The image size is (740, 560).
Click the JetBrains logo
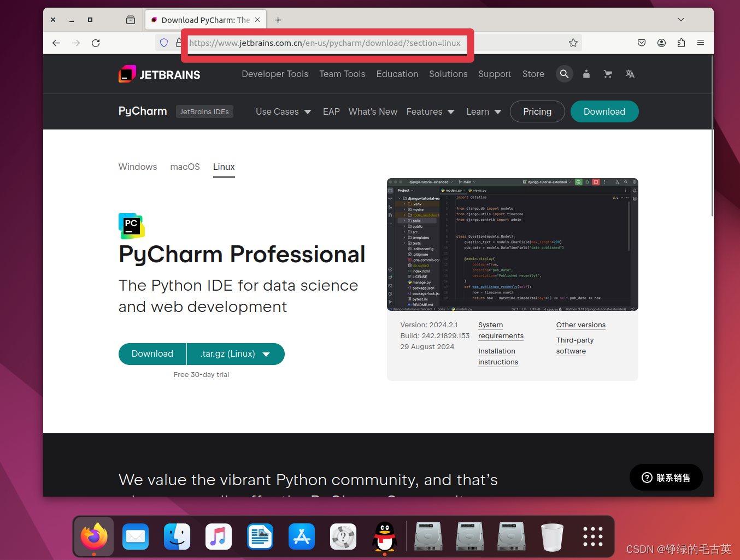(x=160, y=74)
